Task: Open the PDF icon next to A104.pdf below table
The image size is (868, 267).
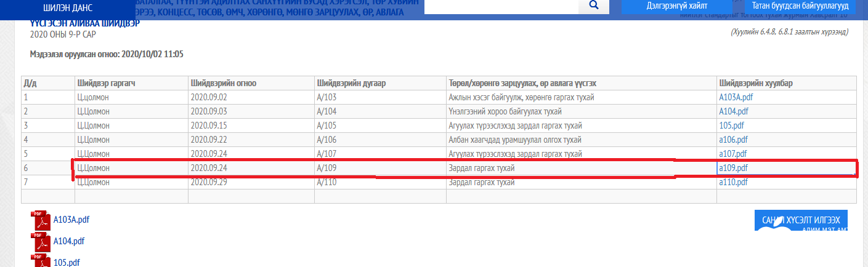Action: click(x=41, y=241)
